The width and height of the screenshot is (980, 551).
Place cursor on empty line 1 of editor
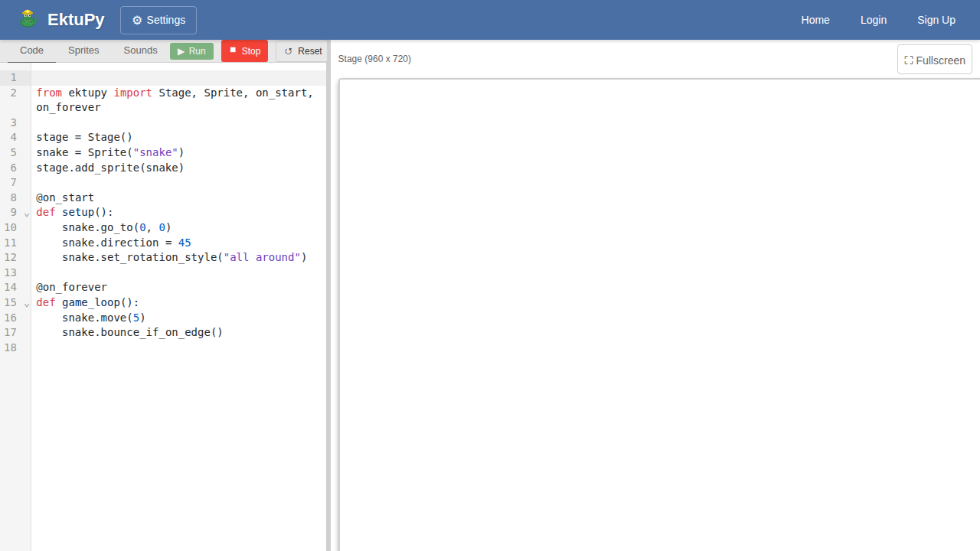point(176,77)
